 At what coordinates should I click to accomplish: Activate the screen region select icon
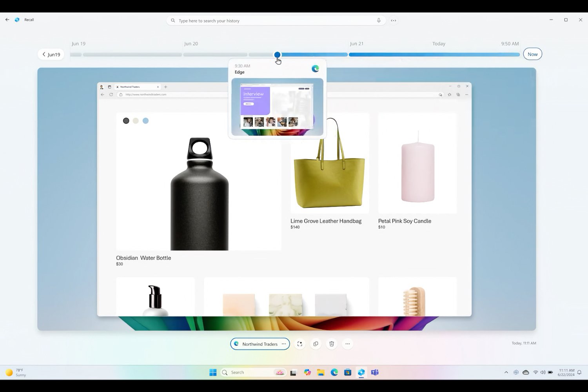300,344
